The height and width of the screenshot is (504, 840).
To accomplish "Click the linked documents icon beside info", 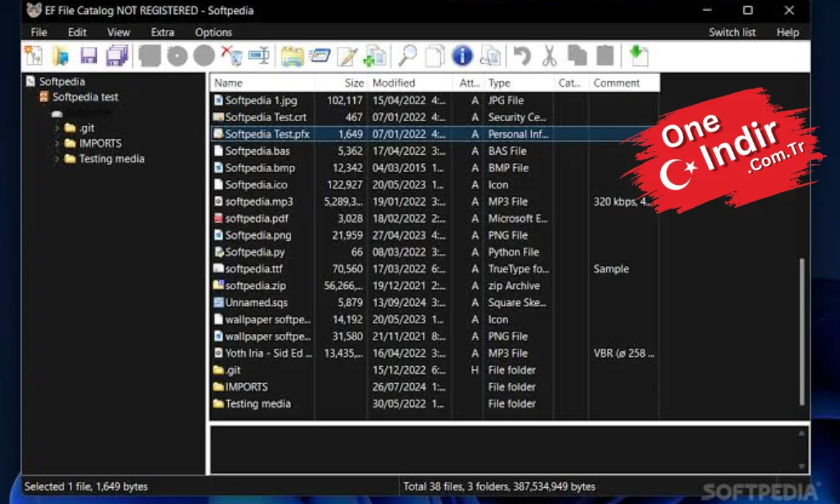I will (491, 55).
